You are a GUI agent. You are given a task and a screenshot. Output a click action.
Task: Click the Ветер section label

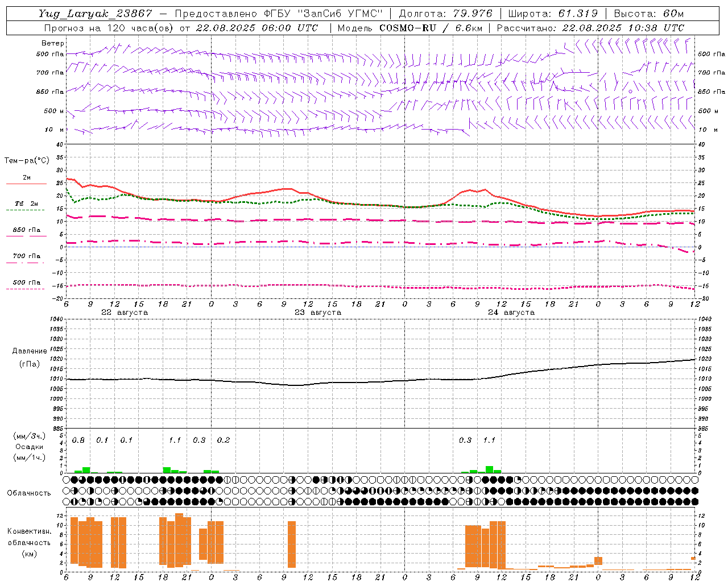tap(53, 43)
